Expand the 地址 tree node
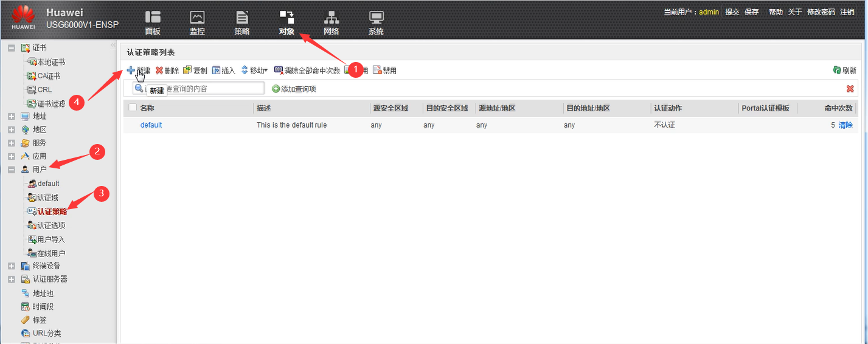Screen dimensions: 868x344 [11, 116]
